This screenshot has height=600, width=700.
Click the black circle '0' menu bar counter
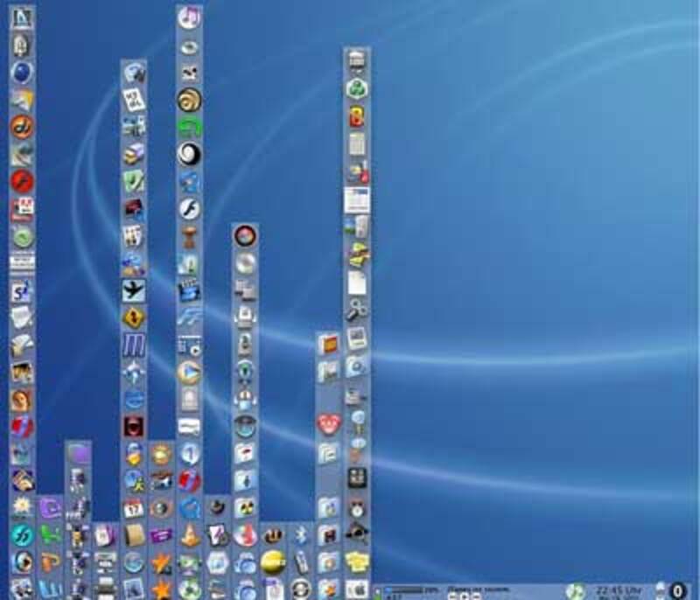pyautogui.click(x=677, y=591)
